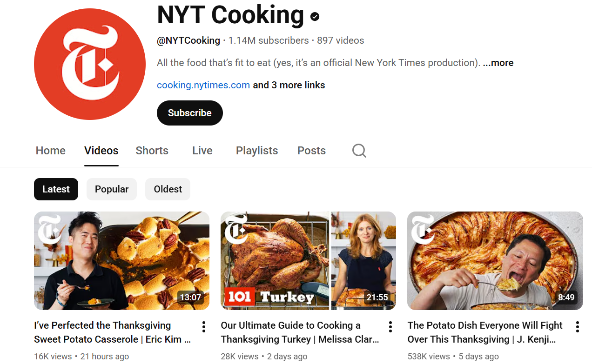592x364 pixels.
Task: Sort videos by Popular chip
Action: (x=112, y=189)
